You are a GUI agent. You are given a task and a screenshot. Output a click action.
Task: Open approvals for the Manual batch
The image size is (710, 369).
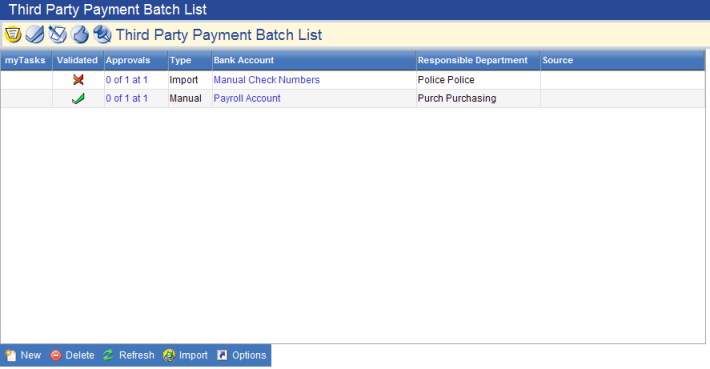coord(127,98)
